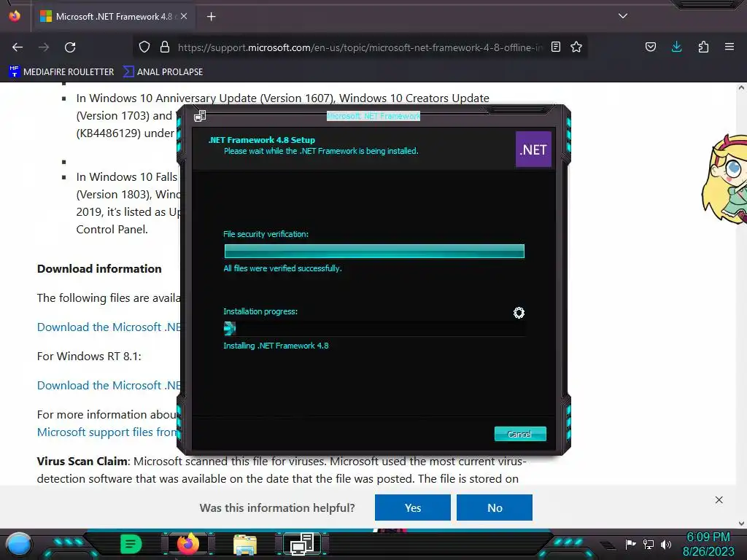Click the installer icon in setup title bar
Image resolution: width=747 pixels, height=560 pixels.
tap(200, 116)
